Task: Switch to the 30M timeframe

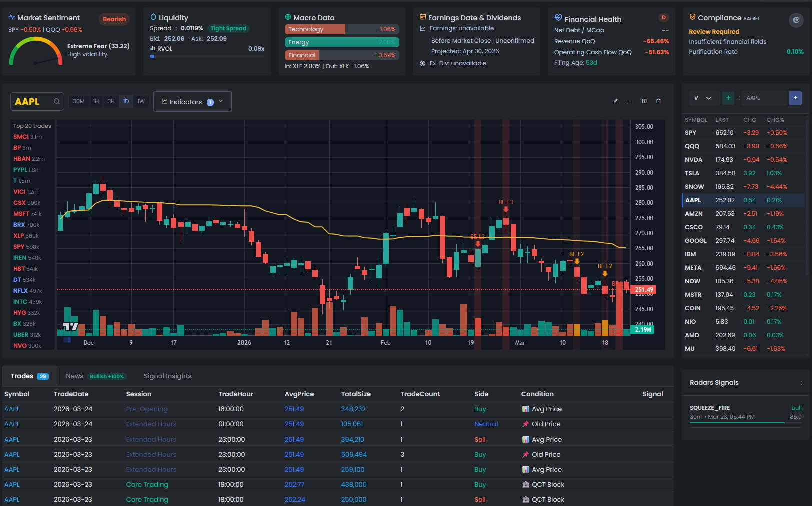Action: 78,101
